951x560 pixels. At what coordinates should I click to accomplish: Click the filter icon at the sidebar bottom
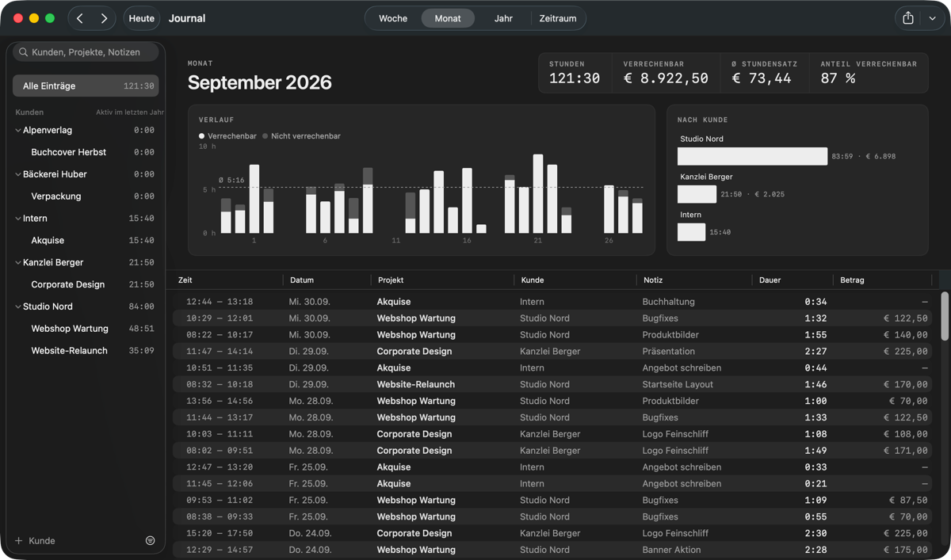[x=151, y=540]
